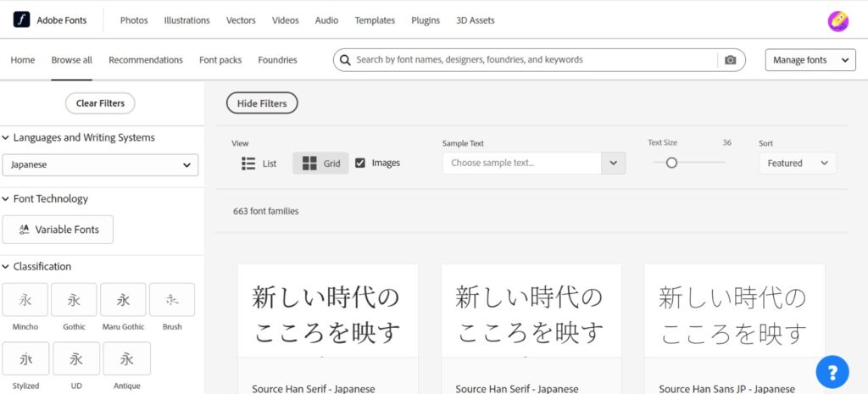This screenshot has width=868, height=394.
Task: Select the Stylized classification icon
Action: click(x=25, y=358)
